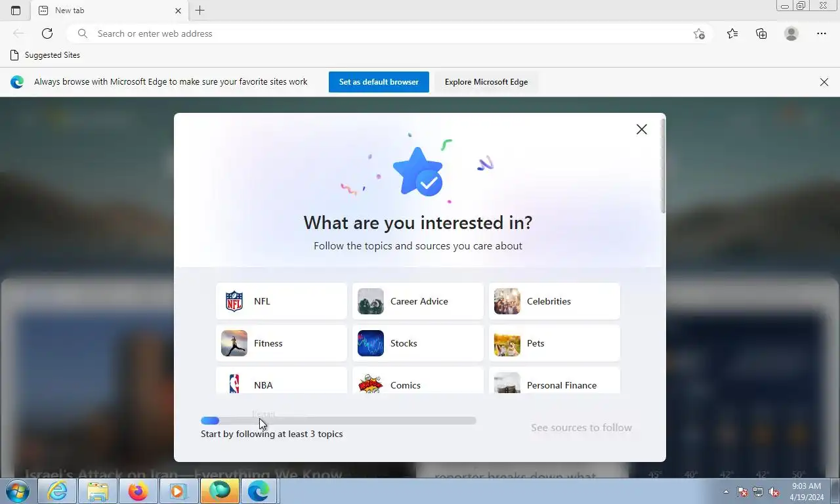Follow the Personal Finance topic
This screenshot has width=840, height=504.
point(555,381)
